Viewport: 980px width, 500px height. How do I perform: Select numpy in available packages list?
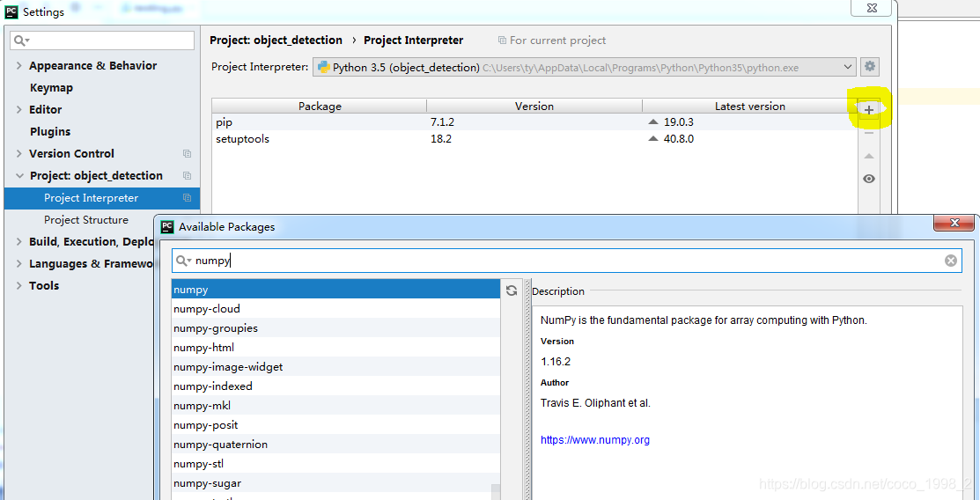tap(336, 290)
